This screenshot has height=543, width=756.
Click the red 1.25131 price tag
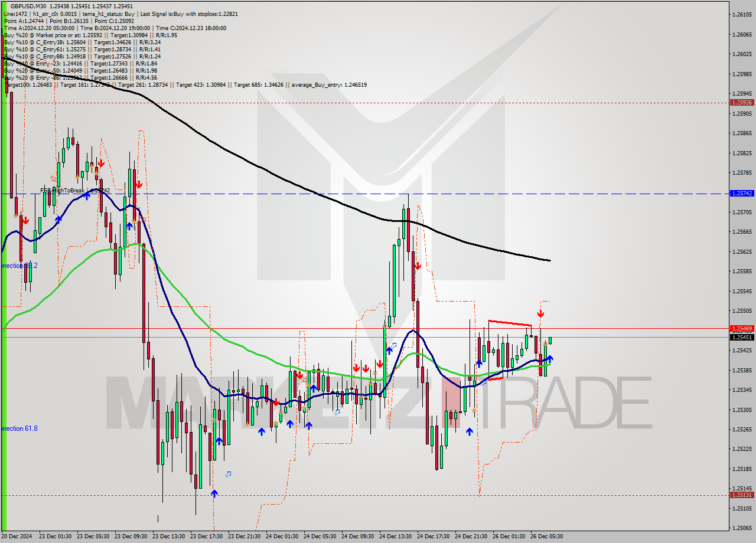(742, 495)
